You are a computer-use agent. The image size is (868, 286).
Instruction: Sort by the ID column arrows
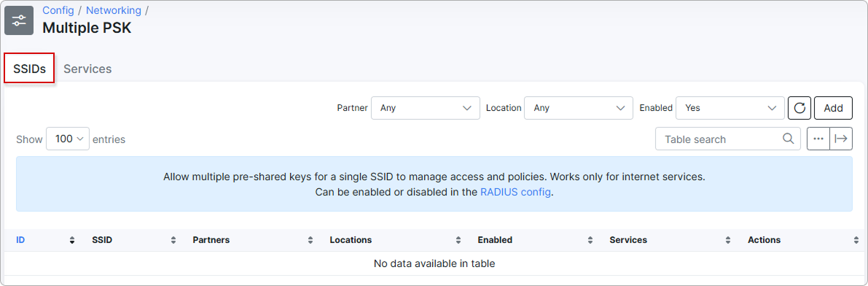[x=72, y=241]
